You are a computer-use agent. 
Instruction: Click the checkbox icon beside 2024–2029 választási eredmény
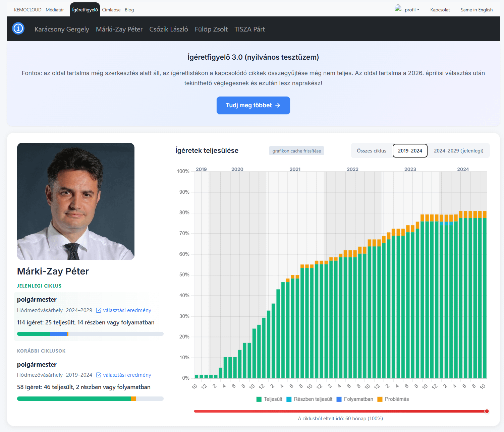99,310
